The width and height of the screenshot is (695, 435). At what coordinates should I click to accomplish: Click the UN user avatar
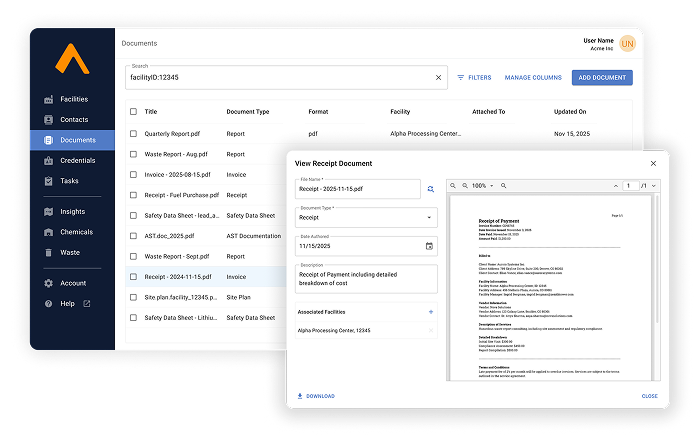click(x=627, y=44)
